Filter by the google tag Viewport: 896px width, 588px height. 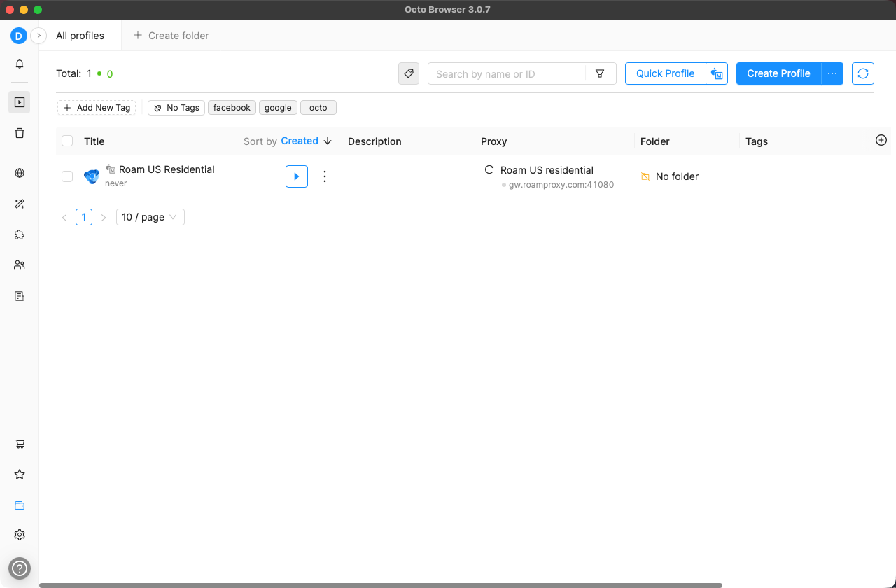point(278,108)
